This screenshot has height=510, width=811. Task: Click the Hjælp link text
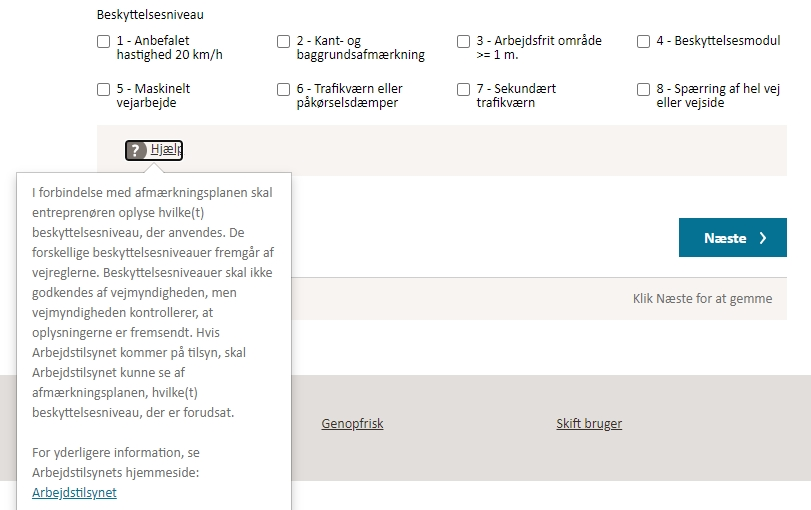point(166,150)
